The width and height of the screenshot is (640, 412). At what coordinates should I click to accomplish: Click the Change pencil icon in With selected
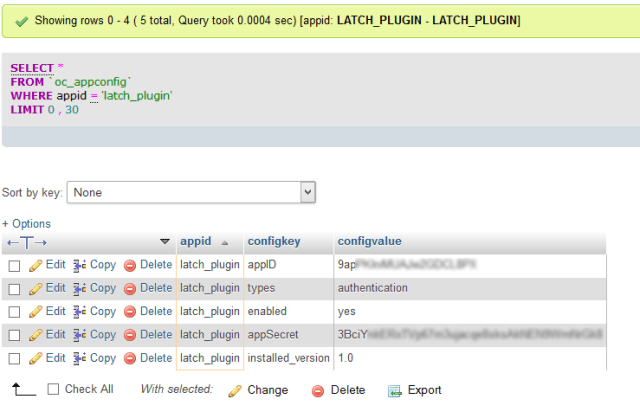point(236,390)
